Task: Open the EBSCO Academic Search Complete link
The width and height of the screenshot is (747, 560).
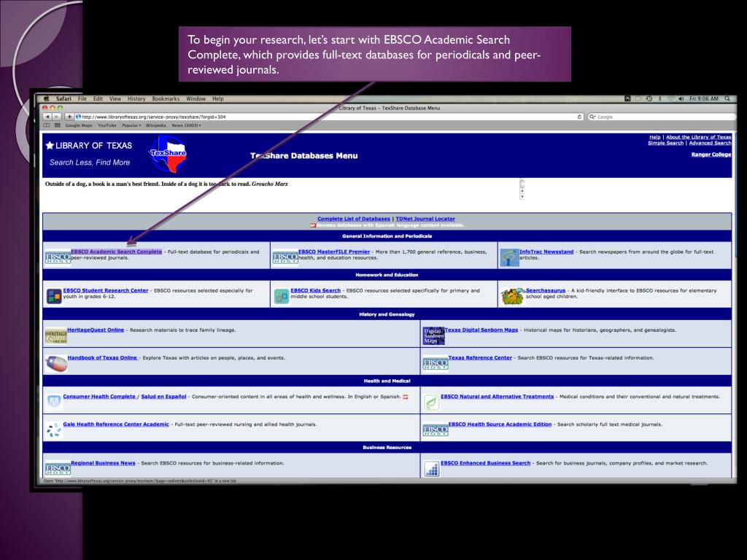Action: point(116,252)
